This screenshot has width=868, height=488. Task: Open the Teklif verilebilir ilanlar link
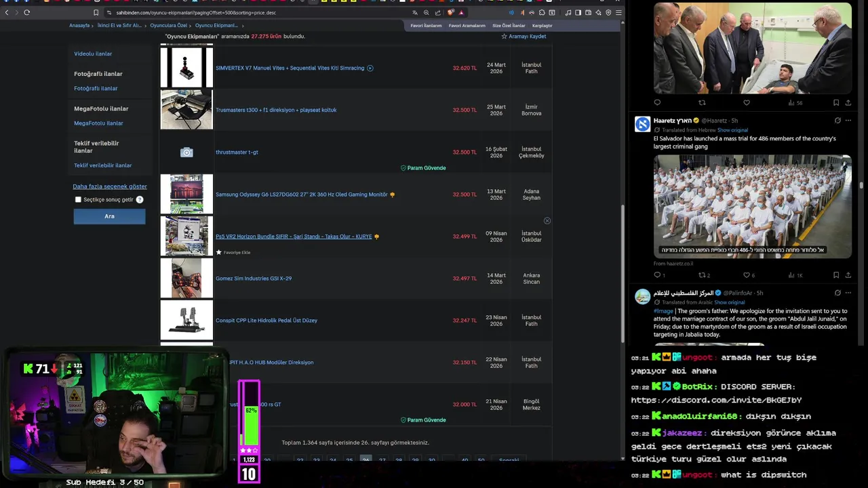click(103, 165)
